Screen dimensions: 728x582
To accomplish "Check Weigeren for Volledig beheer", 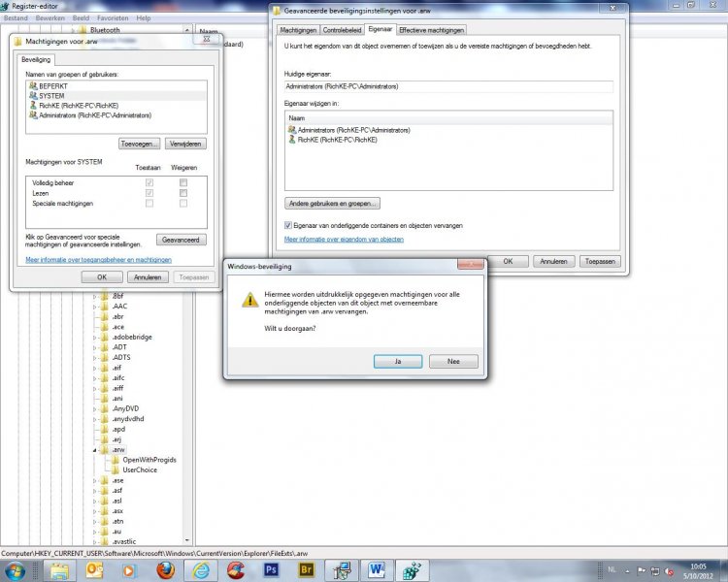I will 182,182.
